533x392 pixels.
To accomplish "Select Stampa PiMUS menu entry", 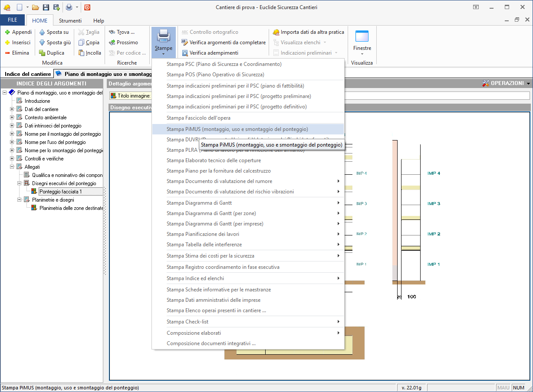I will tap(237, 129).
